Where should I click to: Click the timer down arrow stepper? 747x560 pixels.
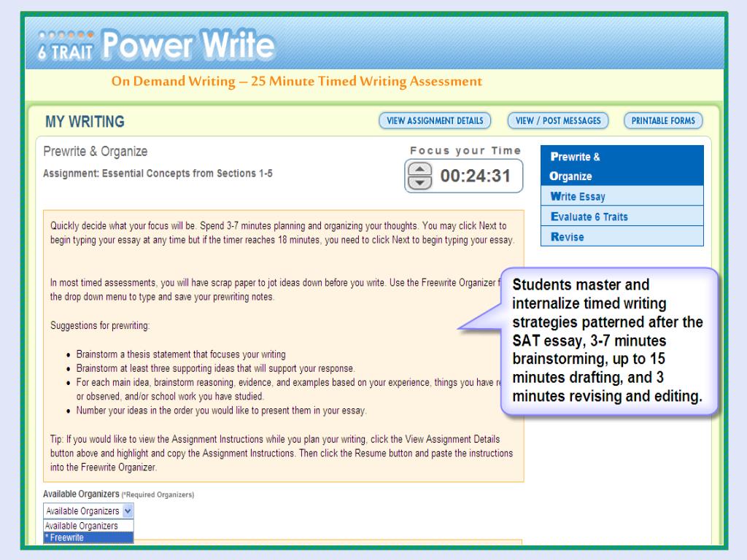pyautogui.click(x=419, y=183)
